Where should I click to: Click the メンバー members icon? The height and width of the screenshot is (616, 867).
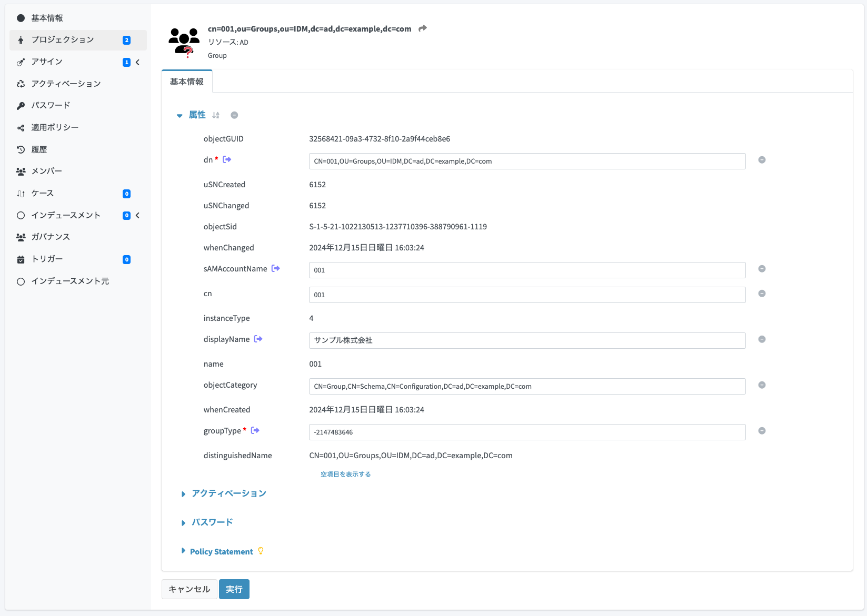pos(21,171)
